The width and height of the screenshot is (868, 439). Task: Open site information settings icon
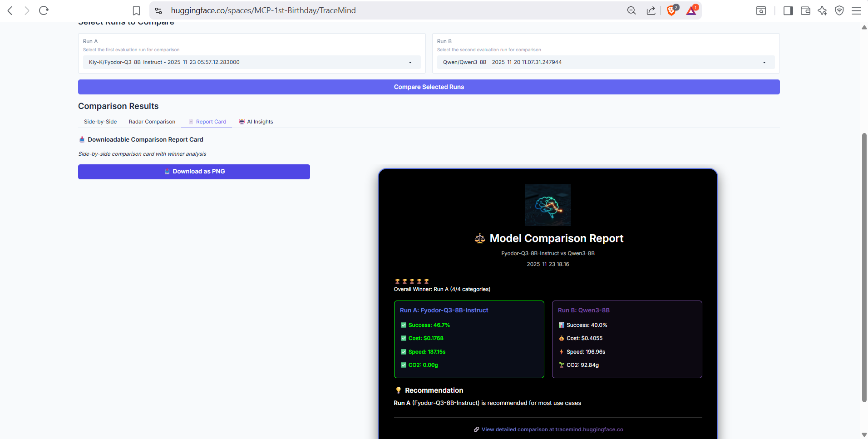pyautogui.click(x=158, y=10)
